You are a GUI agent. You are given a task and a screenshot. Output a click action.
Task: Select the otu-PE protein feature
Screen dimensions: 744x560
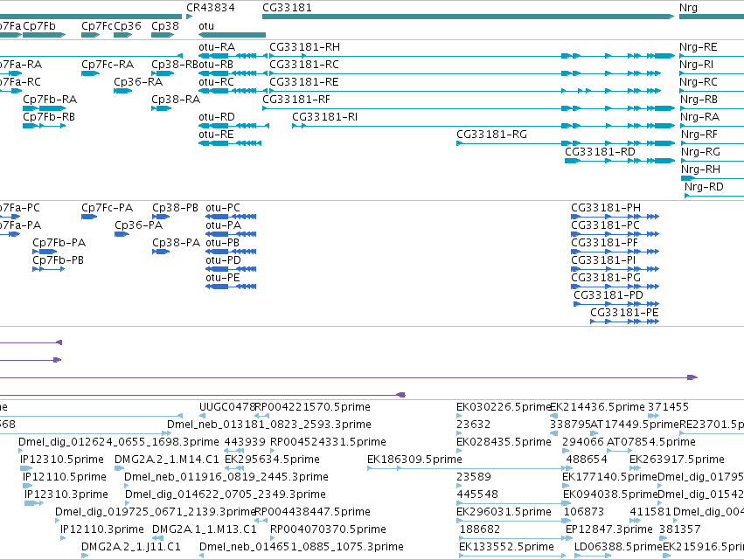231,287
